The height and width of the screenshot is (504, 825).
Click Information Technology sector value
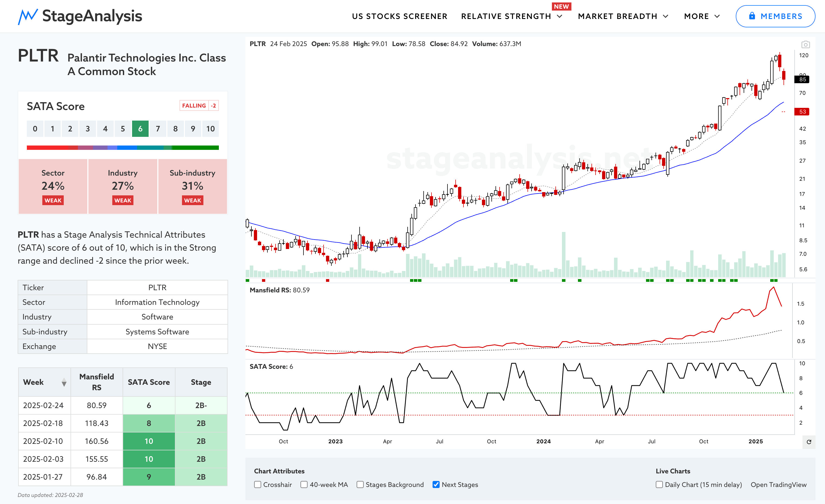pyautogui.click(x=157, y=302)
